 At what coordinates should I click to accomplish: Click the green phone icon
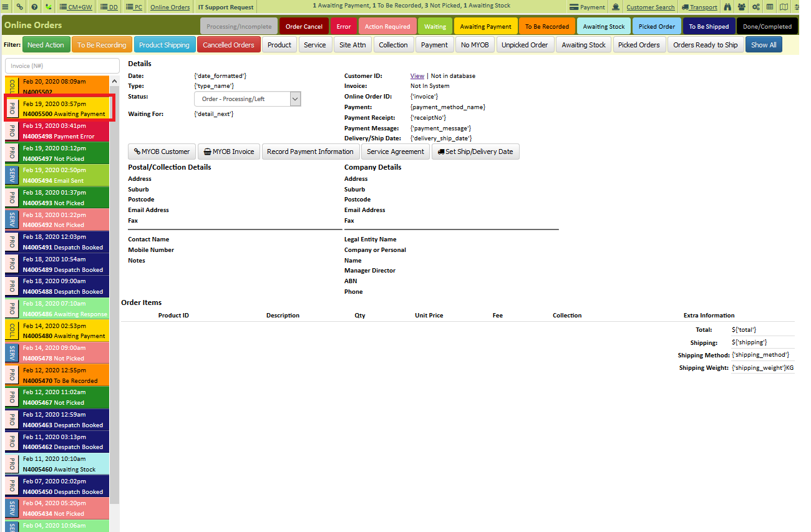(49, 7)
